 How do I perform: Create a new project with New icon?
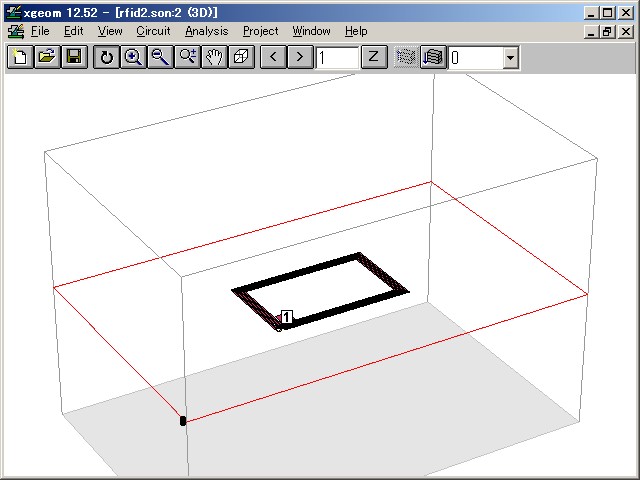point(20,57)
